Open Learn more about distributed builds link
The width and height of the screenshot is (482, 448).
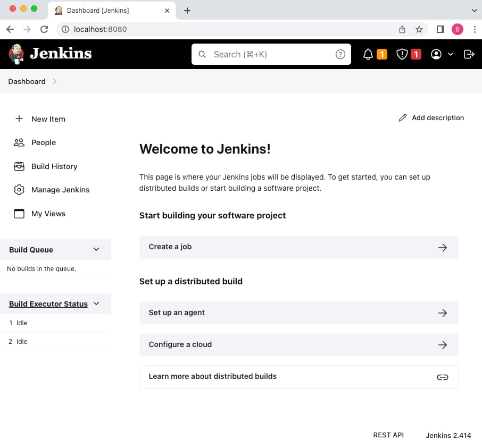[298, 377]
